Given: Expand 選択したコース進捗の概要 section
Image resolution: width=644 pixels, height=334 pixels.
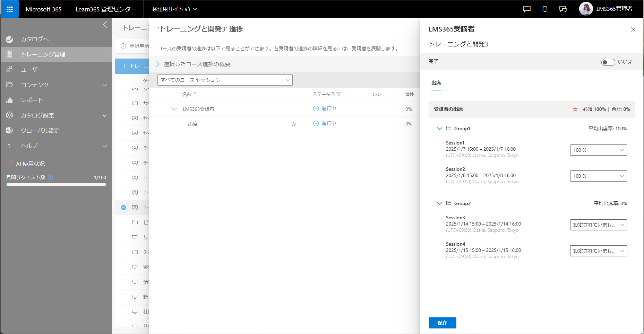Looking at the screenshot, I should [x=157, y=64].
